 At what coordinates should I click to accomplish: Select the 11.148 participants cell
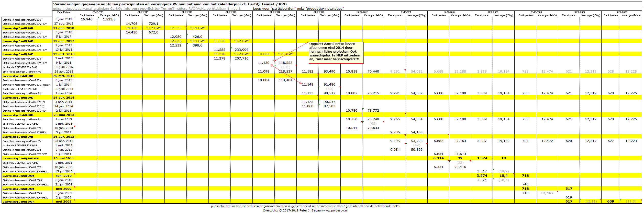tap(307, 85)
